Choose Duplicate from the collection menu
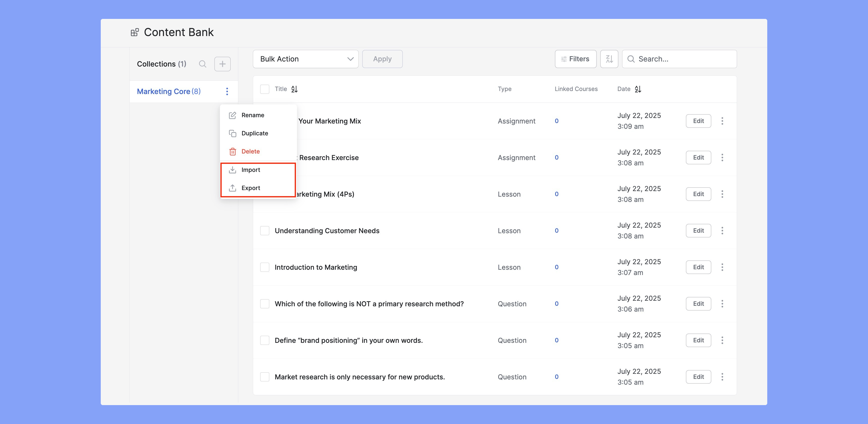Screen dimensions: 868x424 tap(258, 134)
